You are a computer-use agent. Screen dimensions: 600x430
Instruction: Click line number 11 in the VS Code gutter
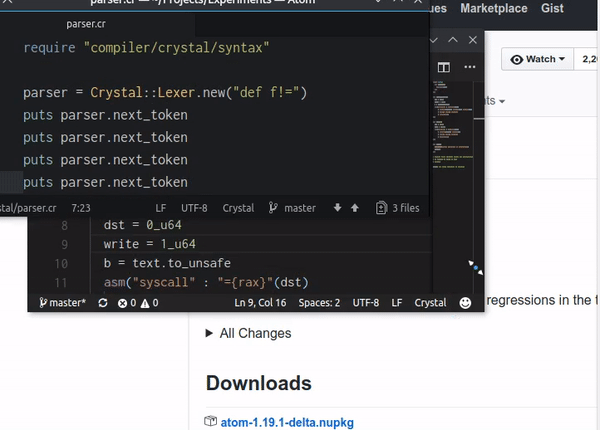click(61, 283)
